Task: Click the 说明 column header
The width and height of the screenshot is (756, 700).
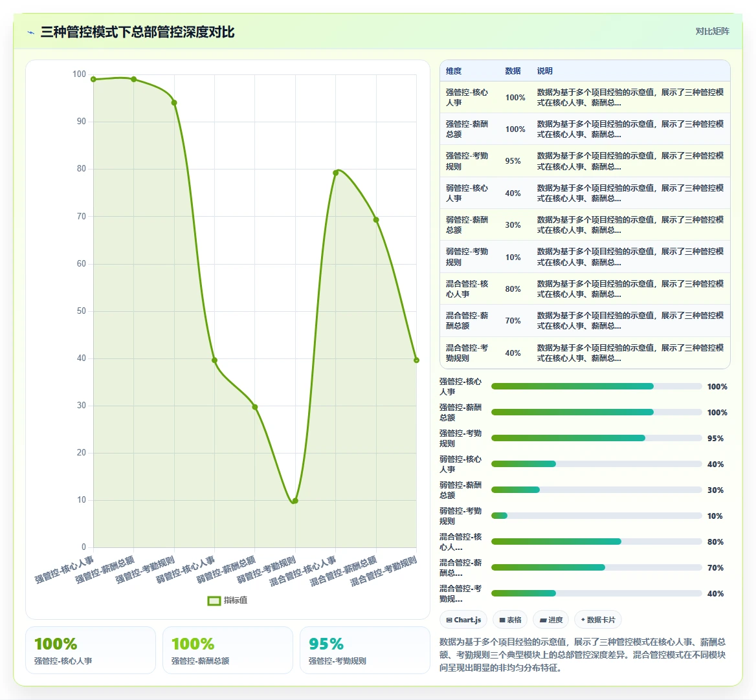Action: tap(545, 71)
